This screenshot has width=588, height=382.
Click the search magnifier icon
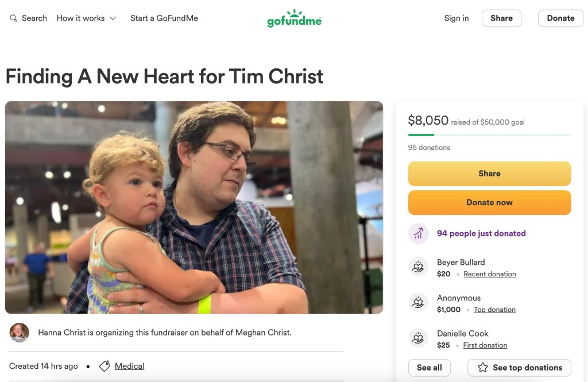pos(14,18)
